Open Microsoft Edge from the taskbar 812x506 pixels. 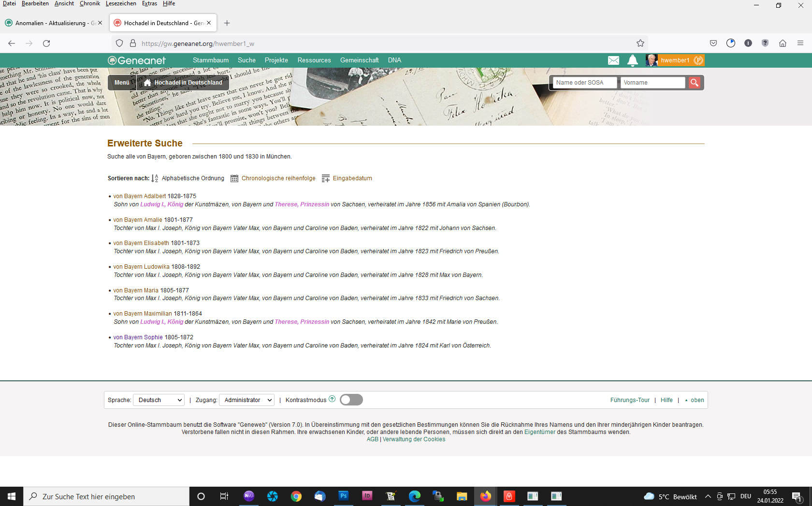pyautogui.click(x=415, y=496)
